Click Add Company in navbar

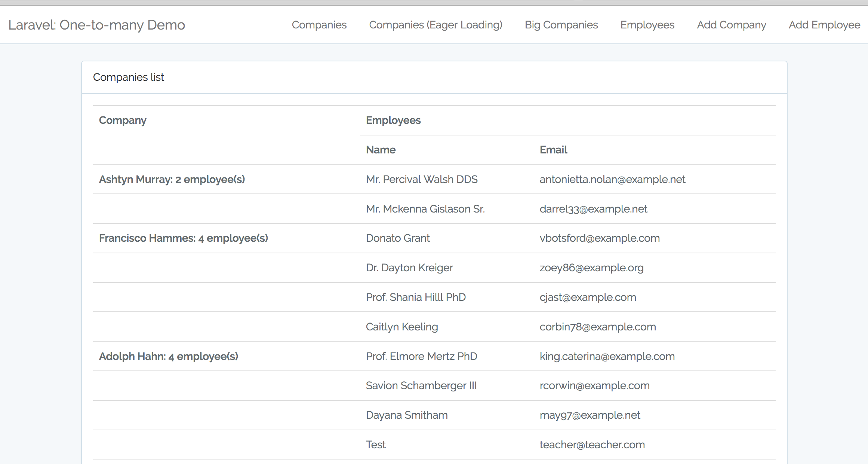pos(731,25)
